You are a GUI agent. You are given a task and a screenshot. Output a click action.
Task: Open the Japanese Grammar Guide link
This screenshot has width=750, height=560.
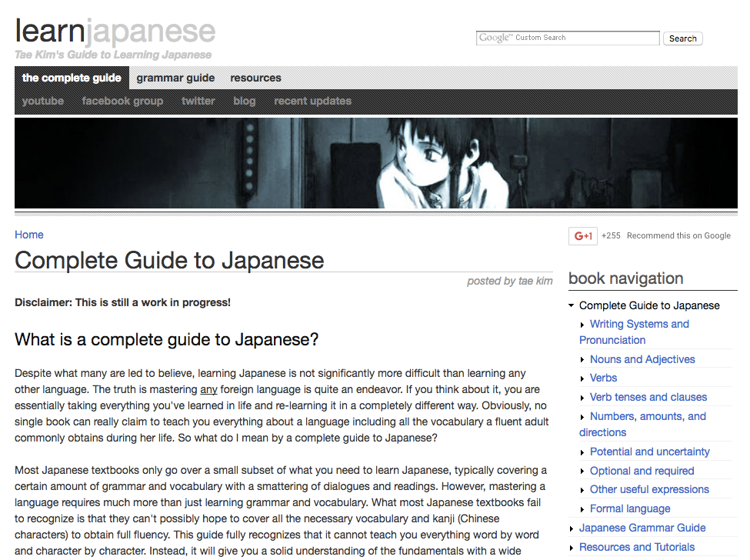pos(642,528)
